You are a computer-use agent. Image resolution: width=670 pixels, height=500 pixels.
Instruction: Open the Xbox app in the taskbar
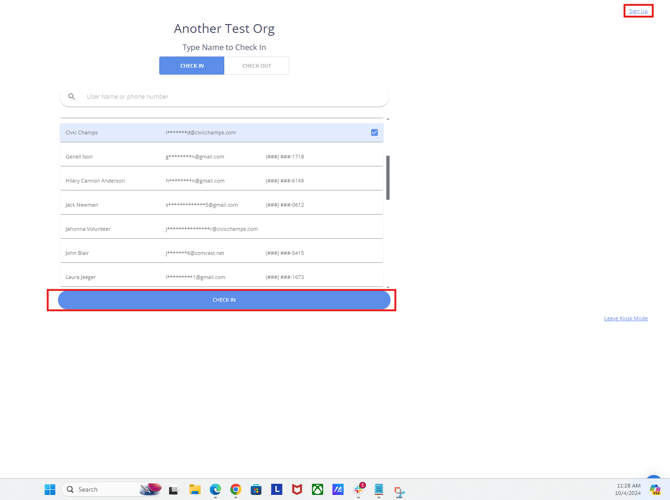click(x=317, y=490)
